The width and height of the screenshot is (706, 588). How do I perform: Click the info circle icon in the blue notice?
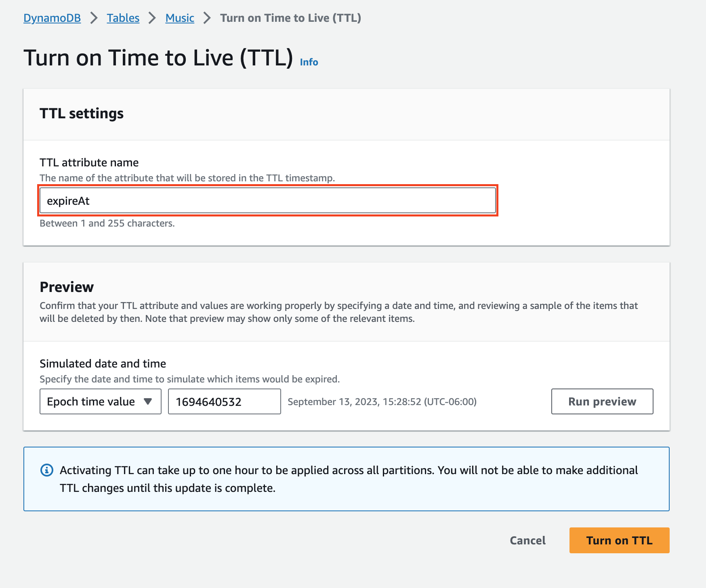pyautogui.click(x=47, y=470)
